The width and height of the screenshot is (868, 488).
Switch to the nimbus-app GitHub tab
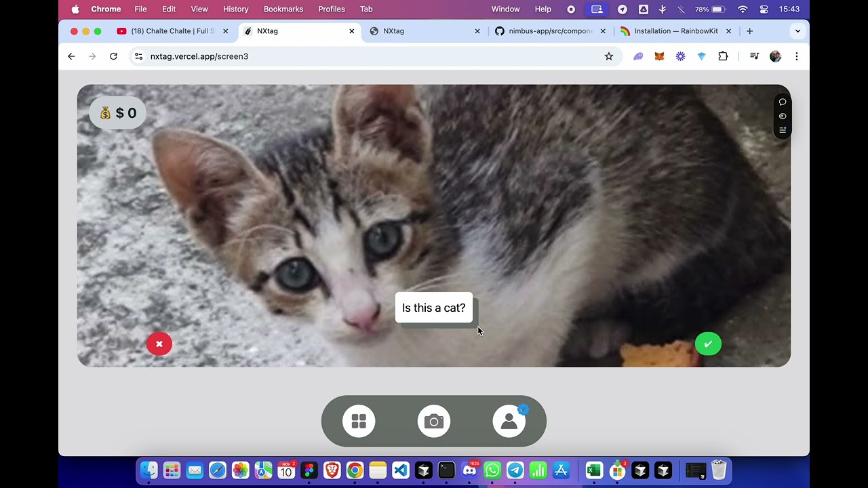pyautogui.click(x=549, y=31)
